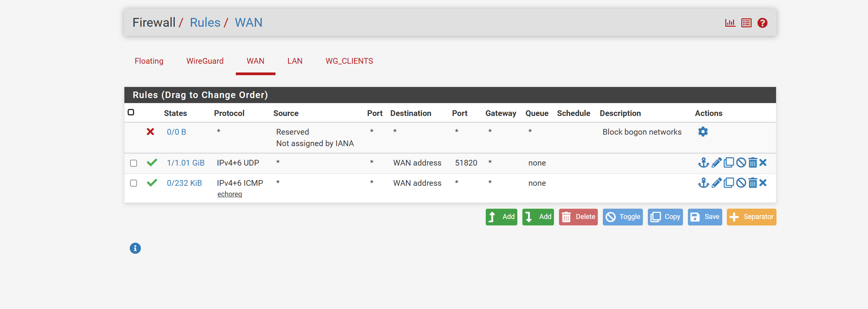Viewport: 868px width, 309px height.
Task: Click Reserved Not assigned by IANA source
Action: tap(315, 138)
